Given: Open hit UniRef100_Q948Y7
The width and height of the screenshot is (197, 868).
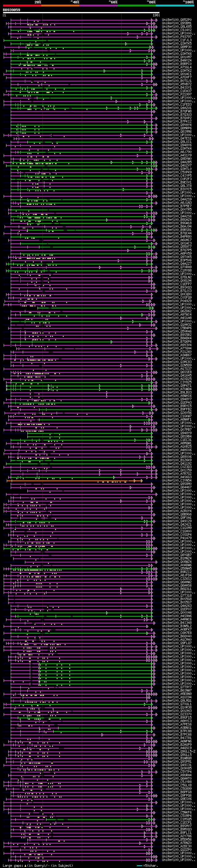Looking at the screenshot, I should (177, 399).
